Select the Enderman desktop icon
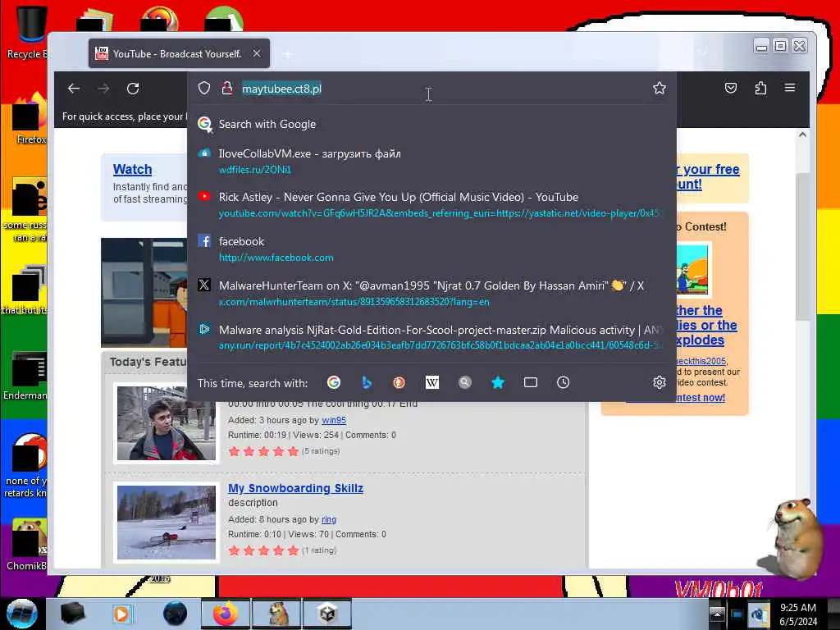The height and width of the screenshot is (630, 840). [x=25, y=375]
